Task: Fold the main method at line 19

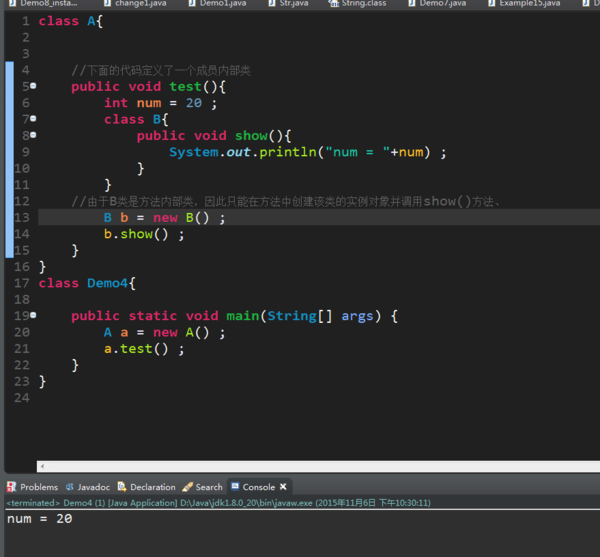Action: point(33,316)
